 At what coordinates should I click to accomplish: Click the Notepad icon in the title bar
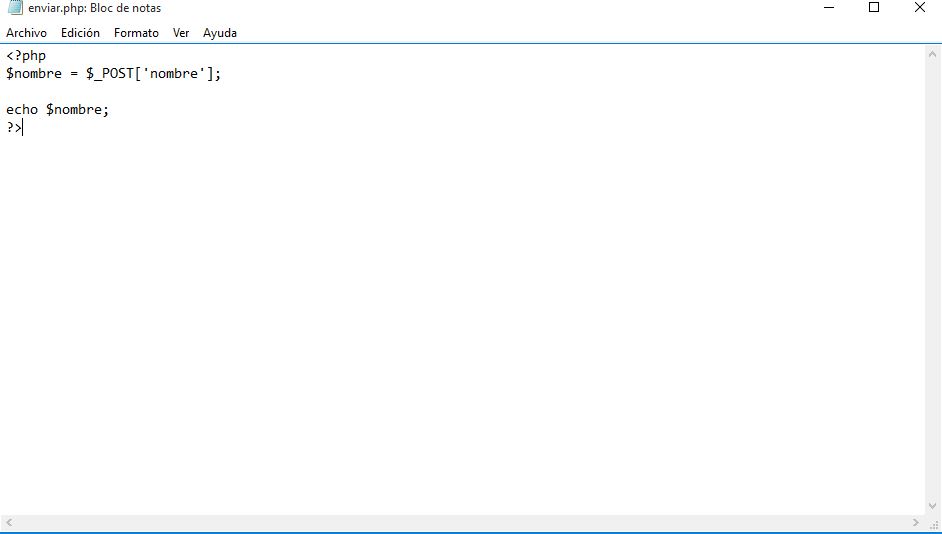[15, 8]
